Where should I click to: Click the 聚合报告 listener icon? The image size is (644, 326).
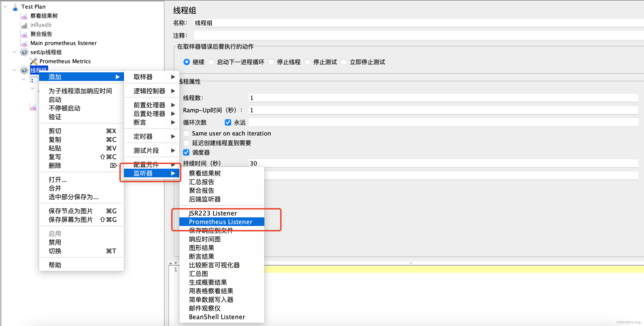(x=24, y=34)
